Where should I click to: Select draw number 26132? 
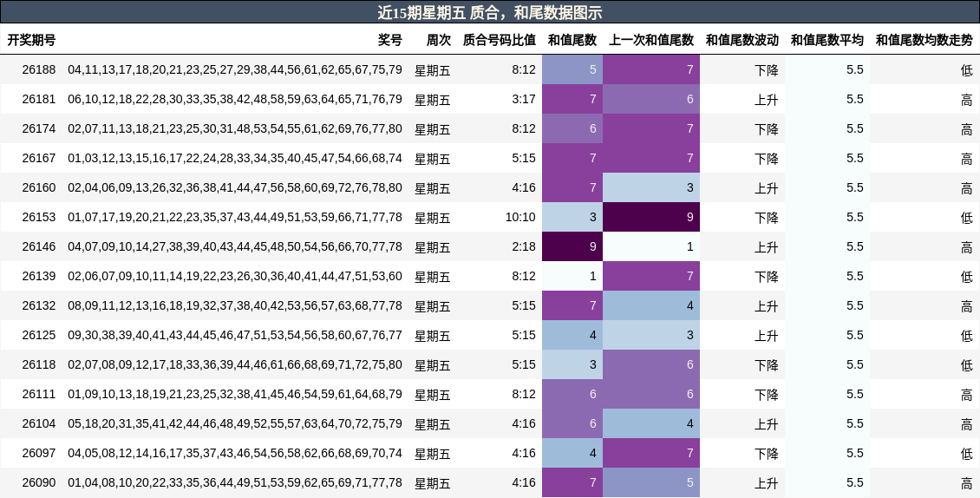[x=39, y=305]
